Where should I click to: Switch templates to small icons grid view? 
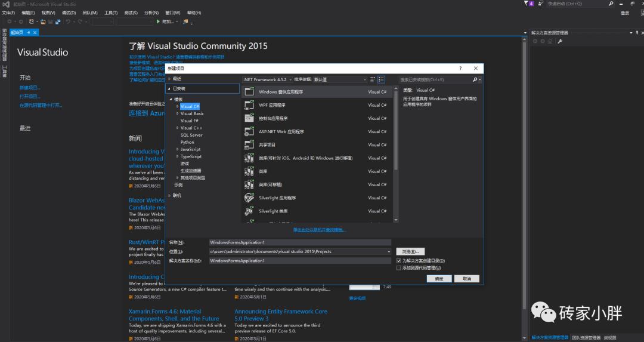(373, 79)
